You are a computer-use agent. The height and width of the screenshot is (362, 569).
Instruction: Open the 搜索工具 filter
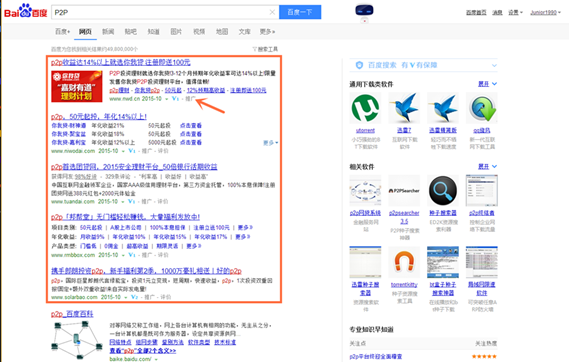265,49
